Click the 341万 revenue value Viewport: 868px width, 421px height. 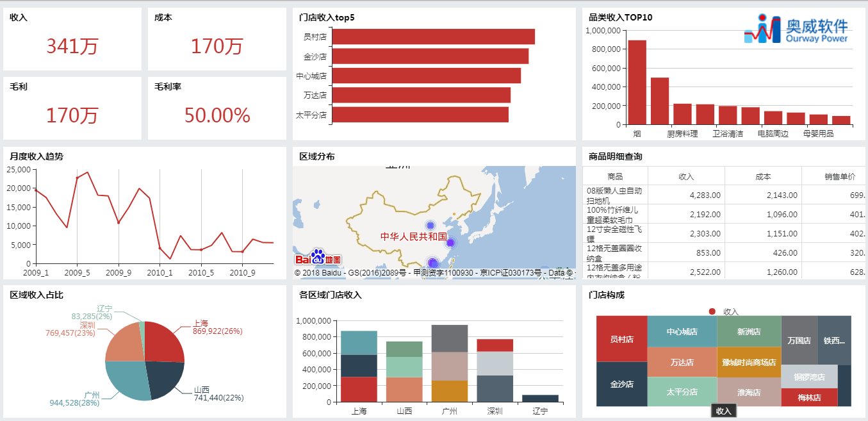point(72,46)
